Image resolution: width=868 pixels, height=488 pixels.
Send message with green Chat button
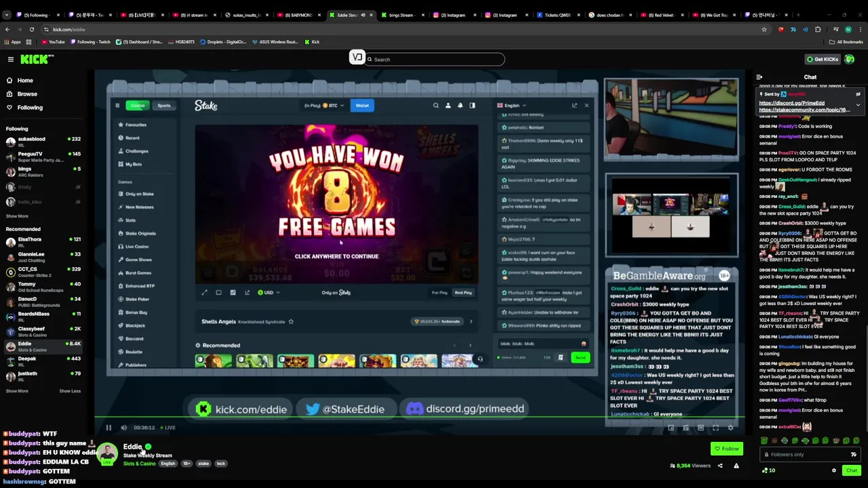851,470
